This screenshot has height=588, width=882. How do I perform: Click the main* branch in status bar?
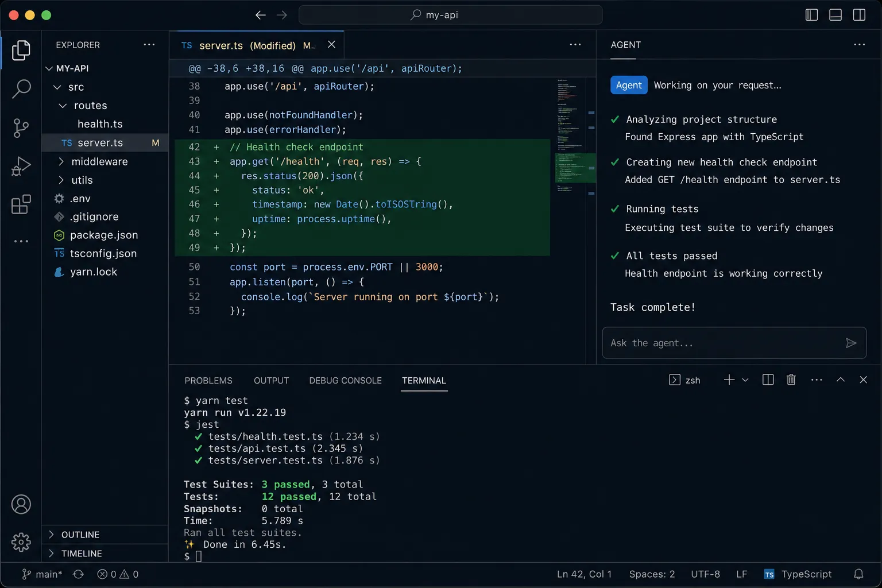42,574
